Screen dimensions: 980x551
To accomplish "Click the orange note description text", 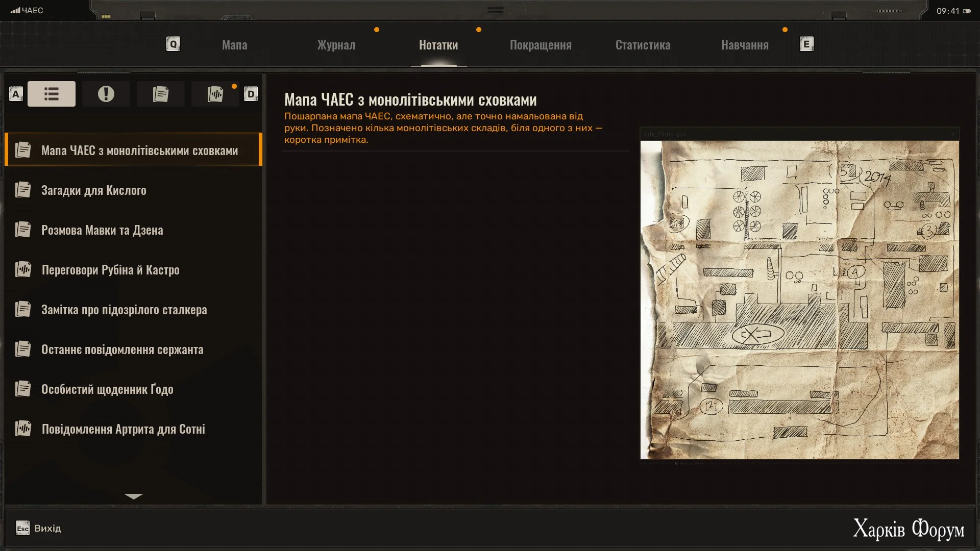I will (443, 128).
